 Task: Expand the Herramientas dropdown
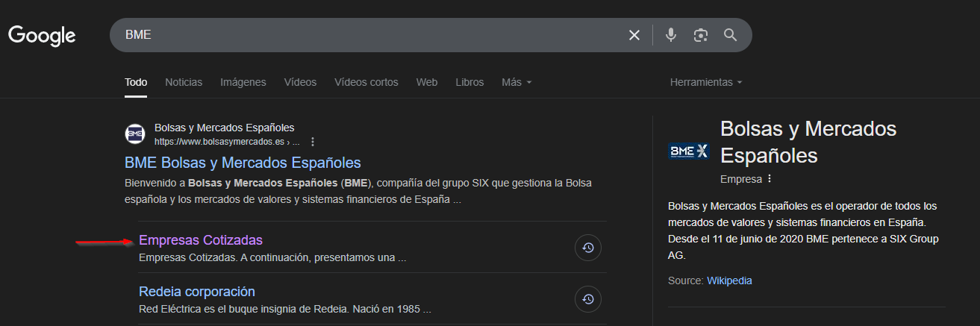coord(706,82)
